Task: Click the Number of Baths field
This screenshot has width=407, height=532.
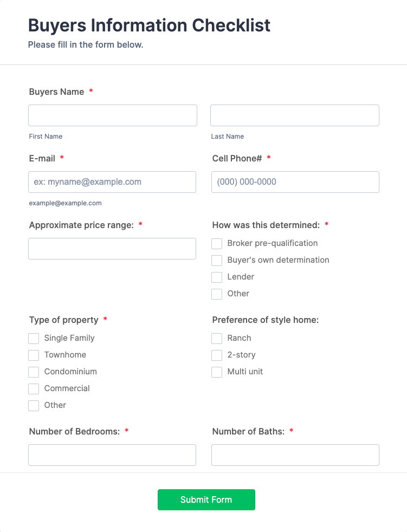Action: coord(295,455)
